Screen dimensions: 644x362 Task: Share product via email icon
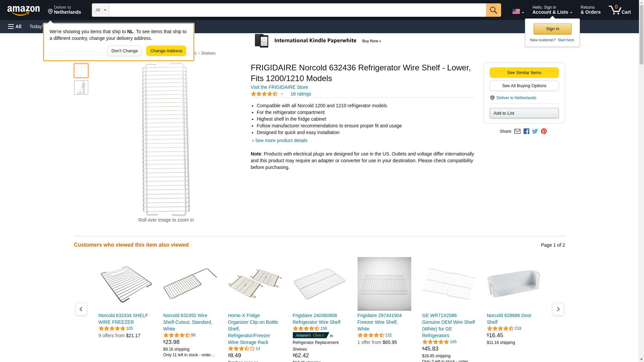click(x=517, y=131)
